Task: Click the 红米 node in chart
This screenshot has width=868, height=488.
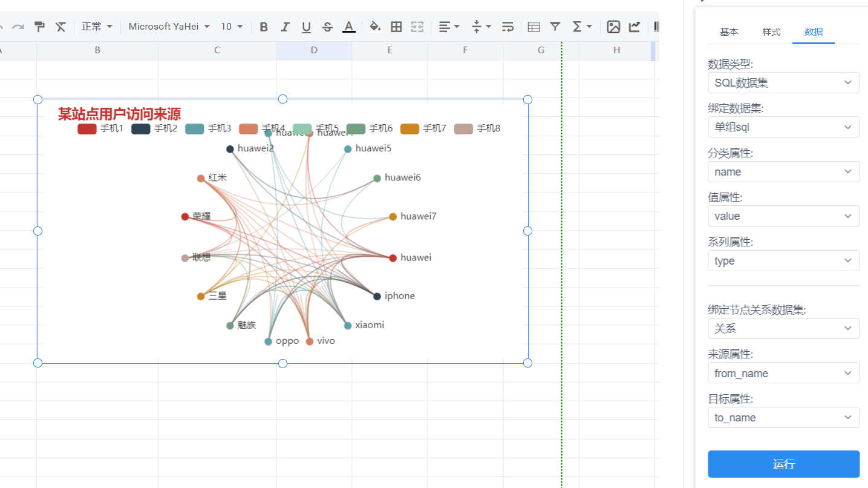Action: point(201,178)
